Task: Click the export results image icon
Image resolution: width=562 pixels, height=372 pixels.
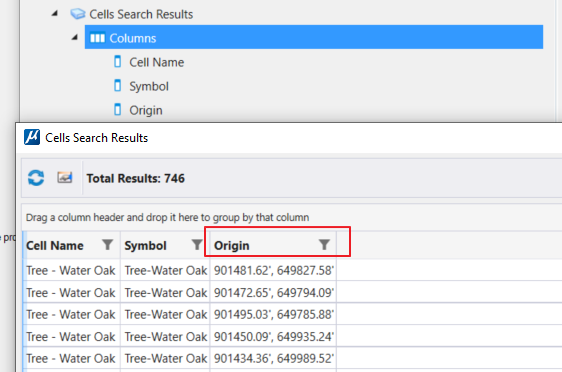Action: point(65,177)
